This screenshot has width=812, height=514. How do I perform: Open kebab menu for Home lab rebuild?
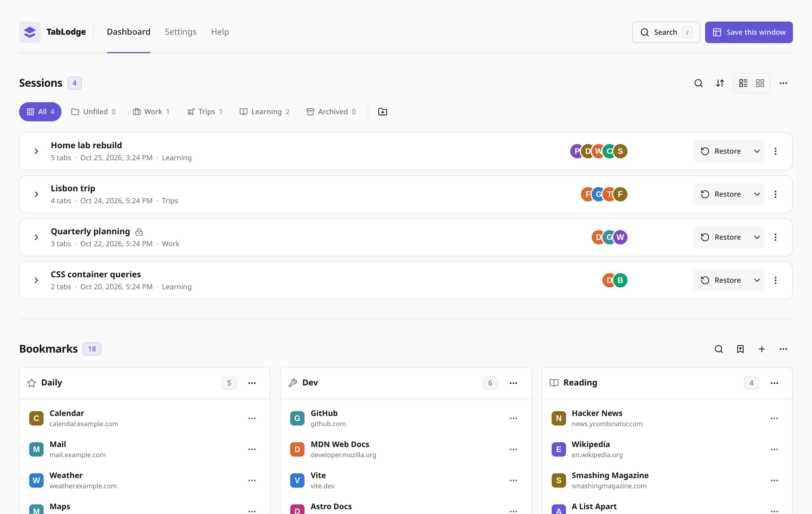pyautogui.click(x=775, y=151)
